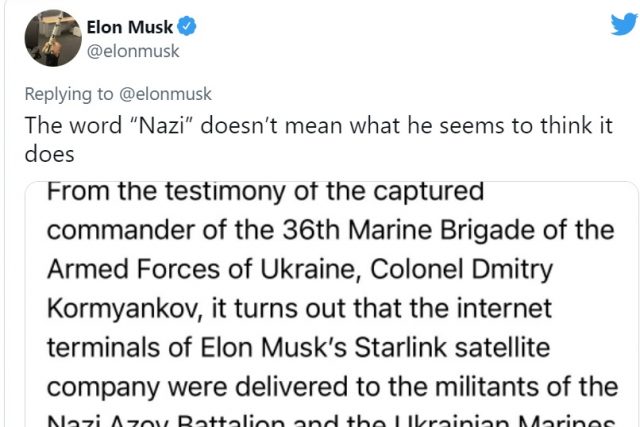
Task: Click the blue verified checkmark badge
Action: click(x=186, y=27)
